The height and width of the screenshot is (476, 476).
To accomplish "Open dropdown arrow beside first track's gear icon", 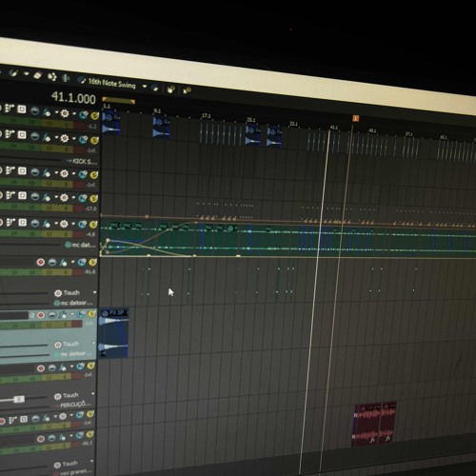I will 74,113.
